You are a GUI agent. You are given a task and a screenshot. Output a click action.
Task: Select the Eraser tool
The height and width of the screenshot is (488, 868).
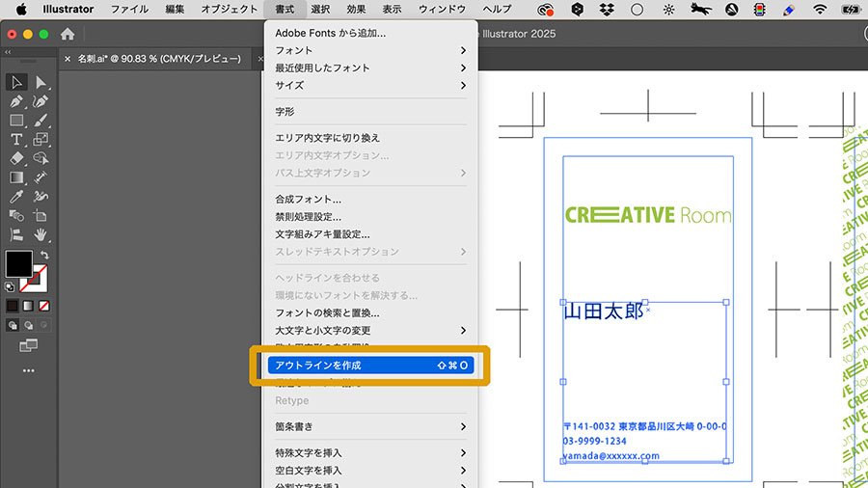[x=16, y=158]
